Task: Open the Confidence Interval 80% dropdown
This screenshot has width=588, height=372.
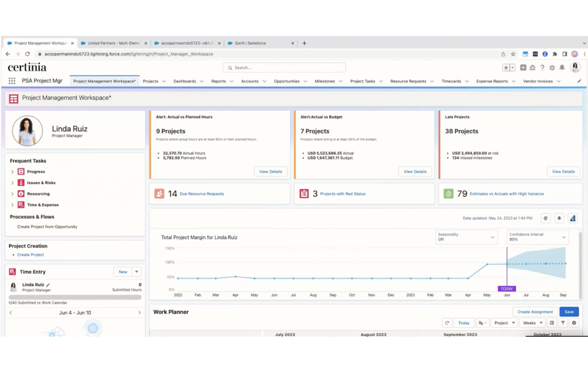Action: pyautogui.click(x=536, y=238)
